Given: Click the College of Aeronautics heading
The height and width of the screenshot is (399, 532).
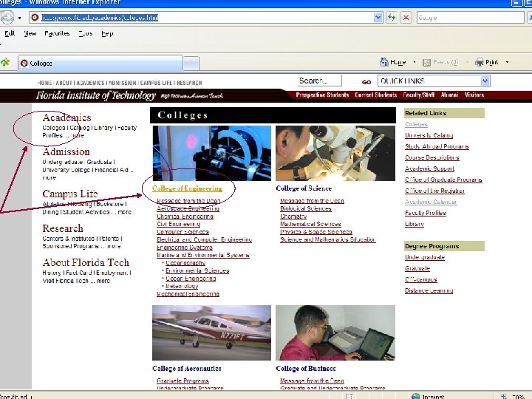Looking at the screenshot, I should coord(187,369).
